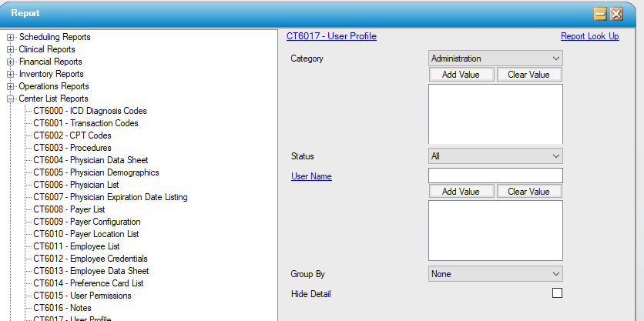This screenshot has height=321, width=644.
Task: Click Add Value under User Name
Action: tap(461, 192)
